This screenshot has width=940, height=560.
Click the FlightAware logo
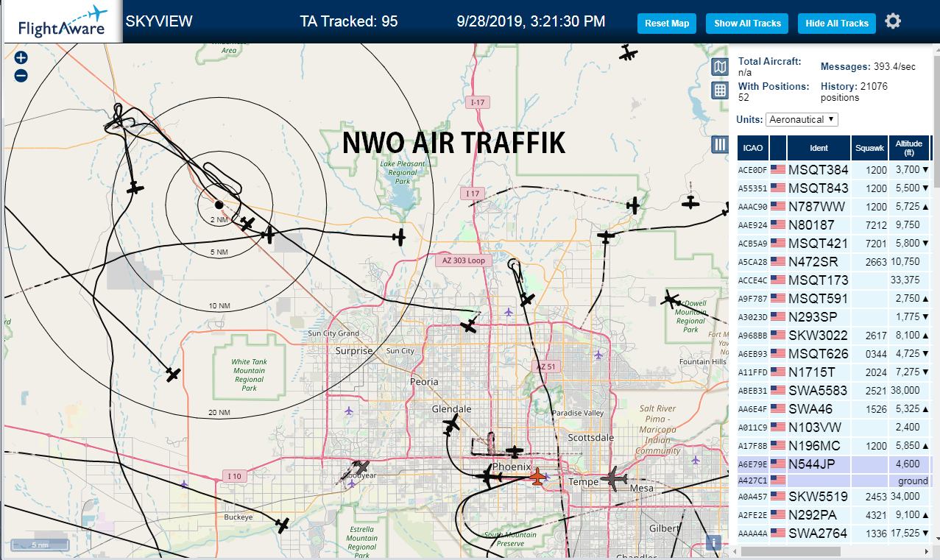(62, 22)
